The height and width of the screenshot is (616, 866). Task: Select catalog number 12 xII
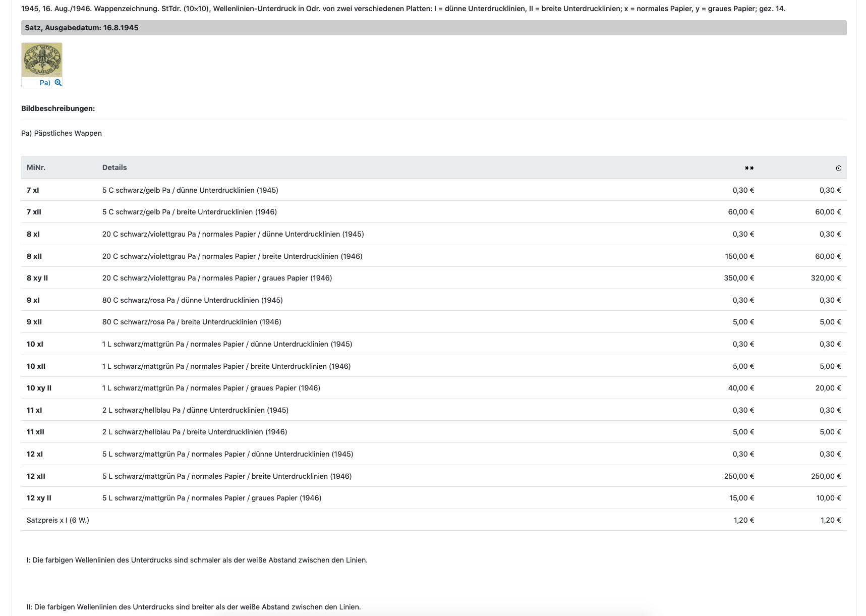click(36, 476)
